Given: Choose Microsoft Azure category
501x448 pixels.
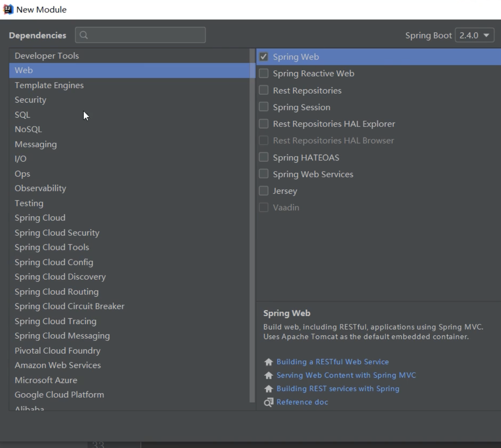Looking at the screenshot, I should click(x=130, y=380).
